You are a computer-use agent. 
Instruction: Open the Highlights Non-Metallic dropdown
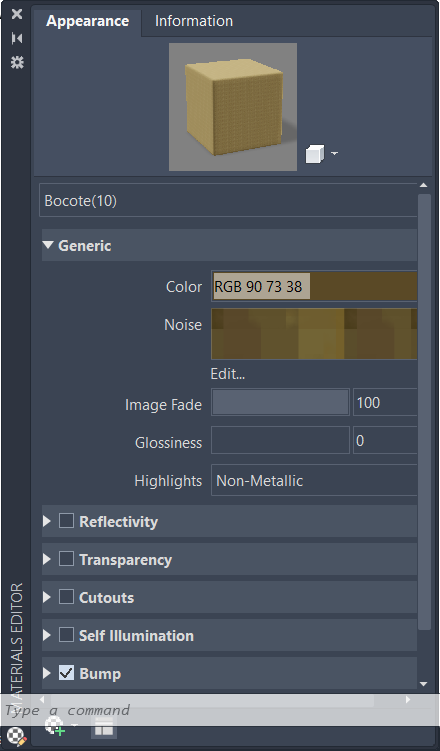(x=314, y=480)
